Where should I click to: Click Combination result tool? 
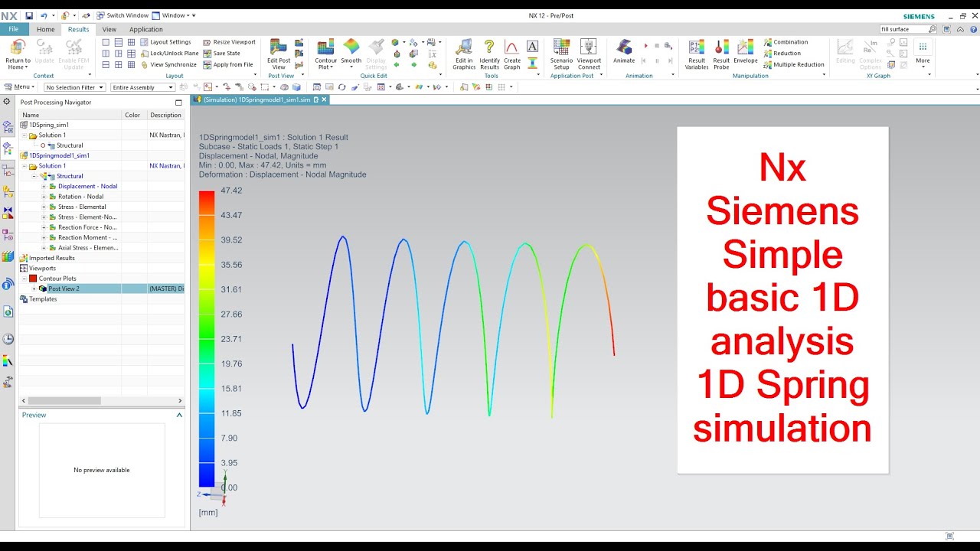[786, 42]
